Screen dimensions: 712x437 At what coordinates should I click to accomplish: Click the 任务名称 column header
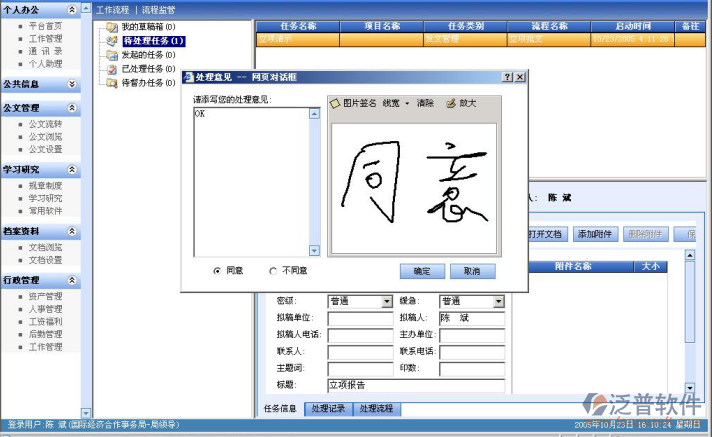[x=298, y=26]
